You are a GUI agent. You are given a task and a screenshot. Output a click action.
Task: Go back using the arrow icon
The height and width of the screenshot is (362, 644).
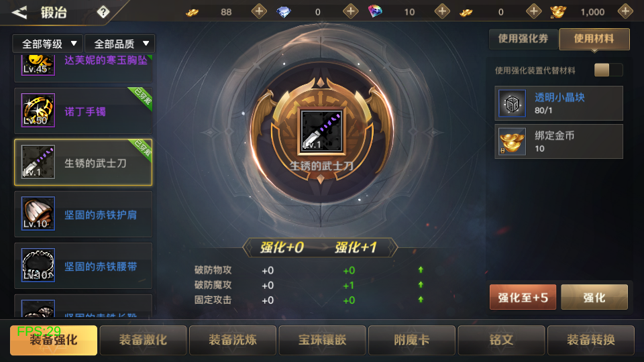tap(19, 12)
